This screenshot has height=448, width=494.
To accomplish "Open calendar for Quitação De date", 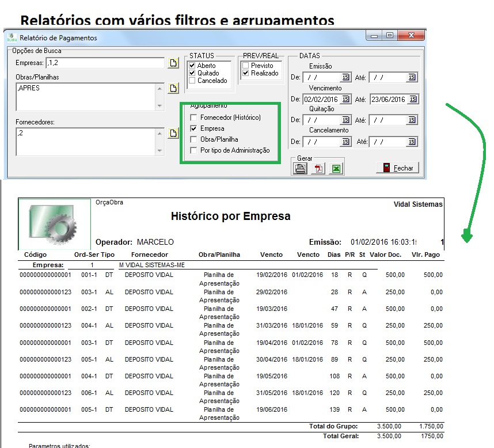I will coord(345,120).
